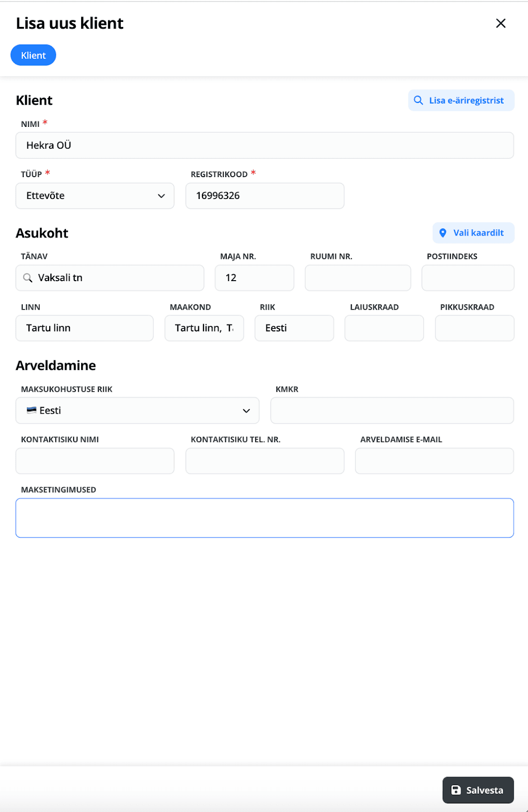Click the Maja nr. field
The image size is (528, 812).
tap(255, 278)
